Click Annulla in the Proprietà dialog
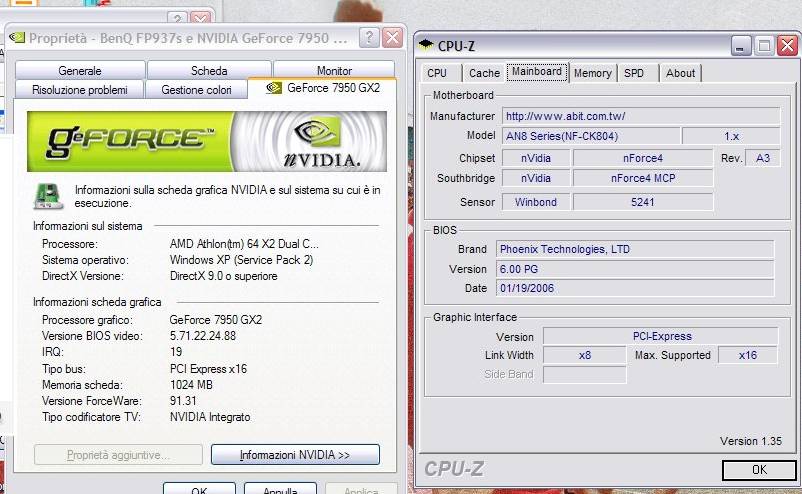 point(280,488)
